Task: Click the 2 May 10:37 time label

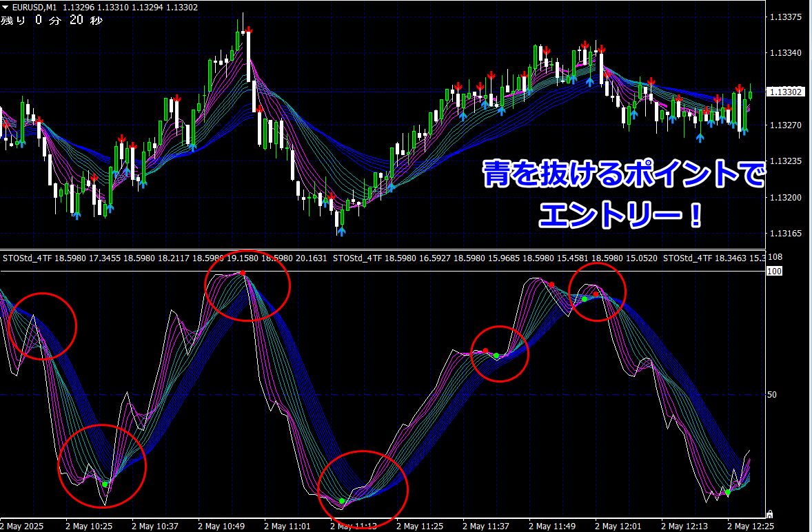Action: pyautogui.click(x=155, y=526)
